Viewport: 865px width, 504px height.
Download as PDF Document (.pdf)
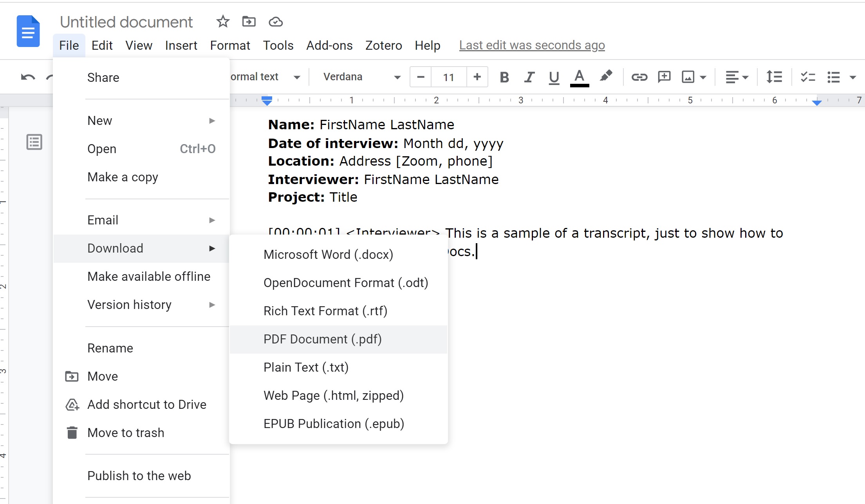pos(338,339)
